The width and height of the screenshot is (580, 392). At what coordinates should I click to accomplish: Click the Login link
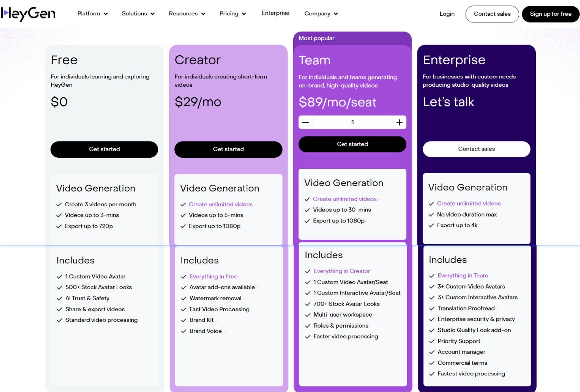tap(447, 14)
